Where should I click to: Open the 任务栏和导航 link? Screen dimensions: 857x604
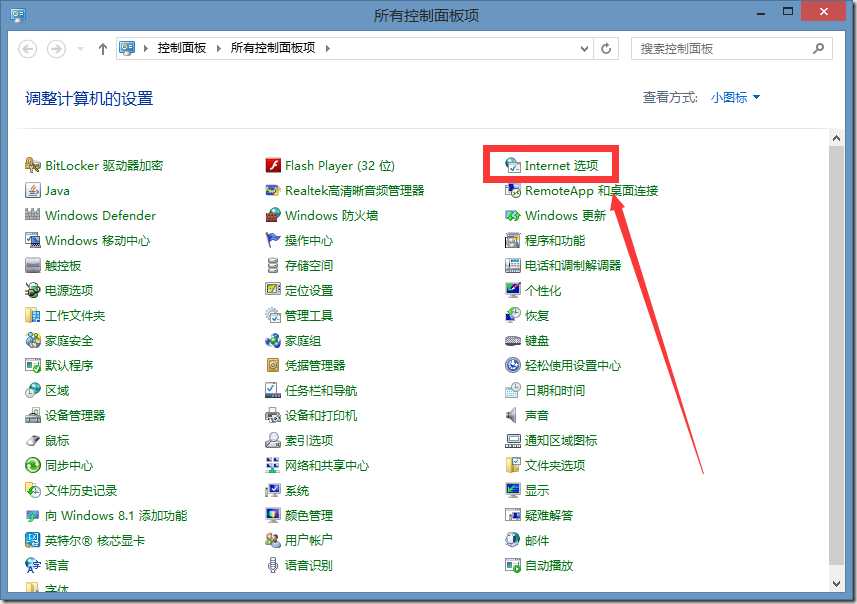pos(321,390)
